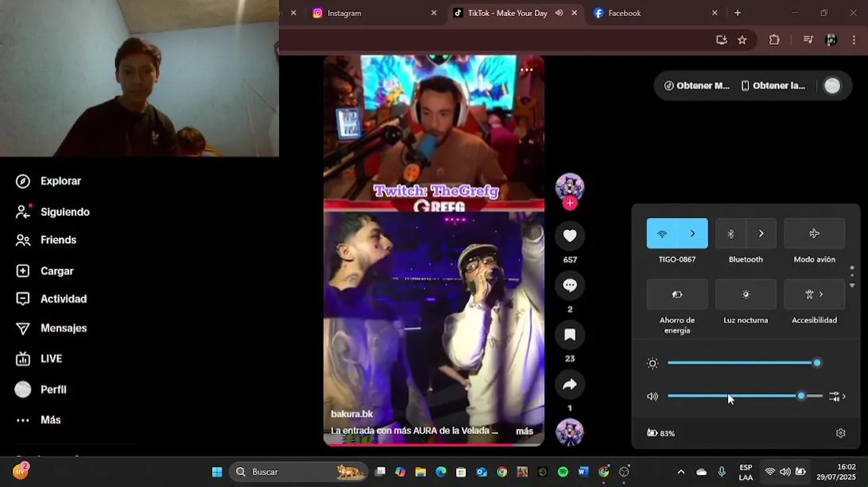Open Chrome's media control icon

point(808,40)
